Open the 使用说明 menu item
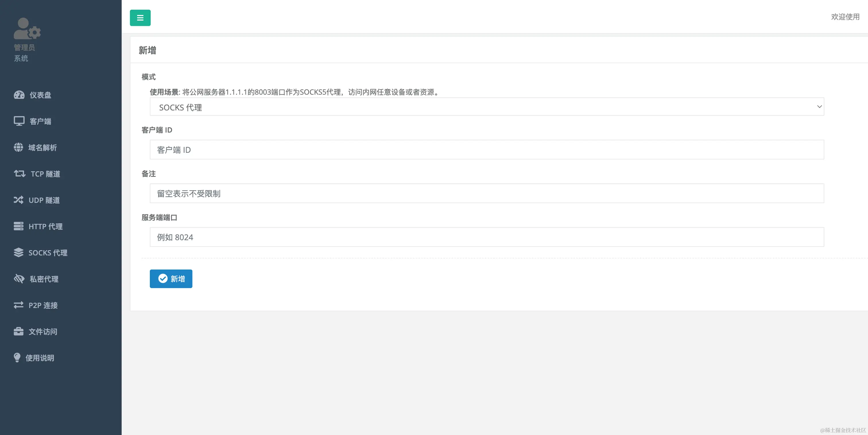The height and width of the screenshot is (435, 868). (x=40, y=358)
